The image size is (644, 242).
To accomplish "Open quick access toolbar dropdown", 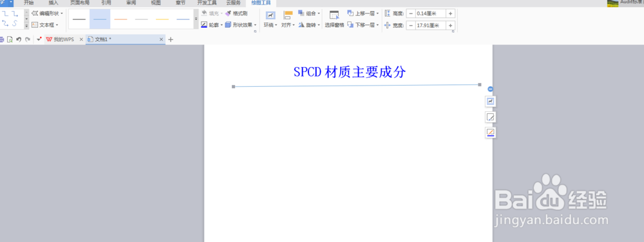I will point(39,39).
